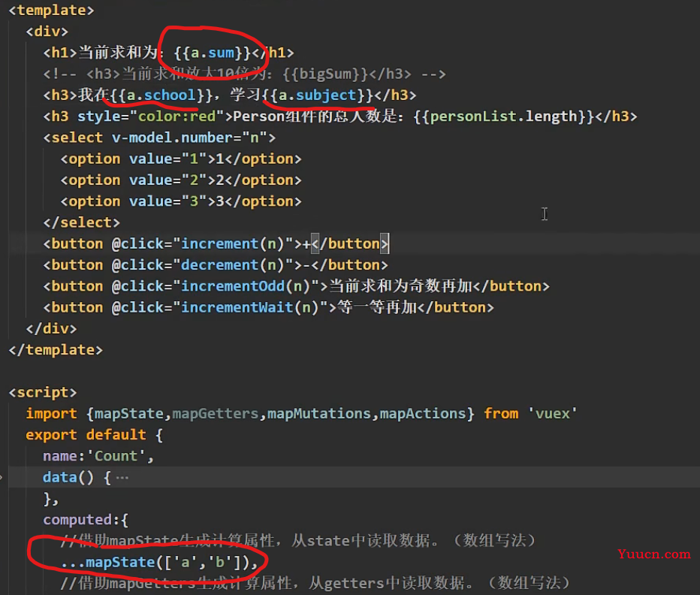This screenshot has height=595, width=700.
Task: Click style="color:red" attribute
Action: click(x=150, y=116)
